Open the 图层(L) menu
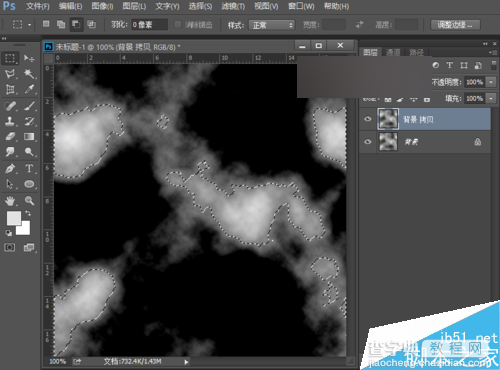Image resolution: width=500 pixels, height=370 pixels. pos(134,6)
